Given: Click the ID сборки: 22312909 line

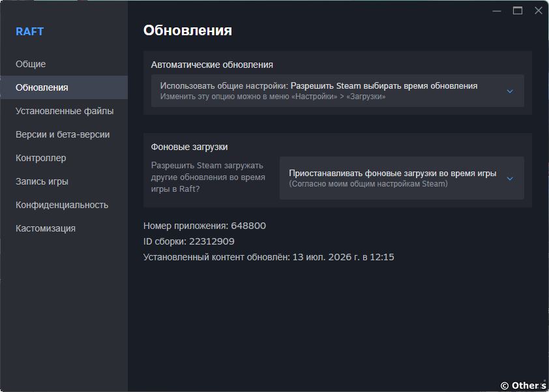Looking at the screenshot, I should 188,241.
